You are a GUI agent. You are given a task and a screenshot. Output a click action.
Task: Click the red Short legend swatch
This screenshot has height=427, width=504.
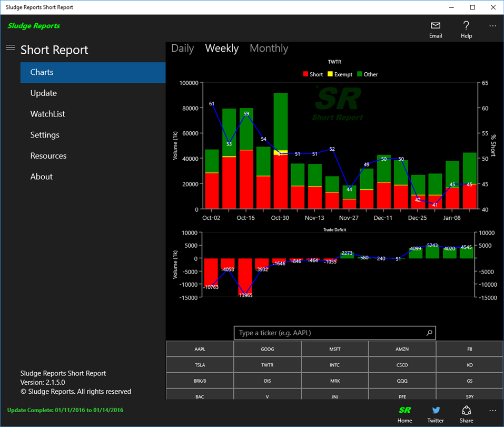click(x=305, y=74)
